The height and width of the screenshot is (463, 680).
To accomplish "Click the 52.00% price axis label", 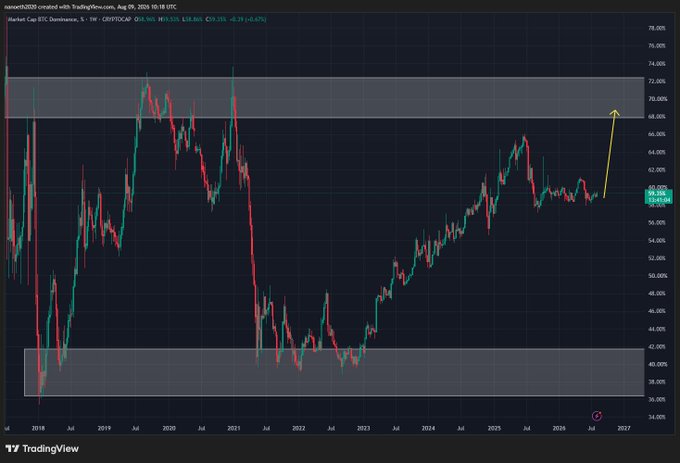I will [657, 258].
